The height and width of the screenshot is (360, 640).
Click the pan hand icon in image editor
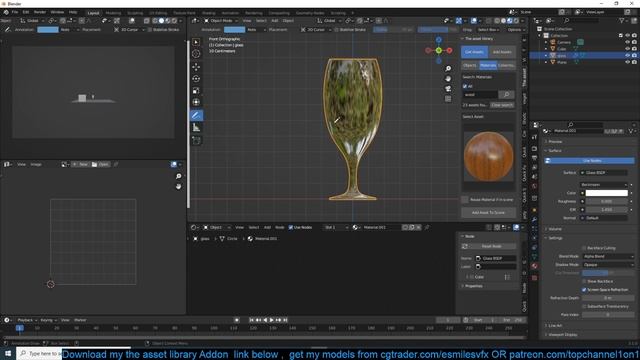(178, 186)
